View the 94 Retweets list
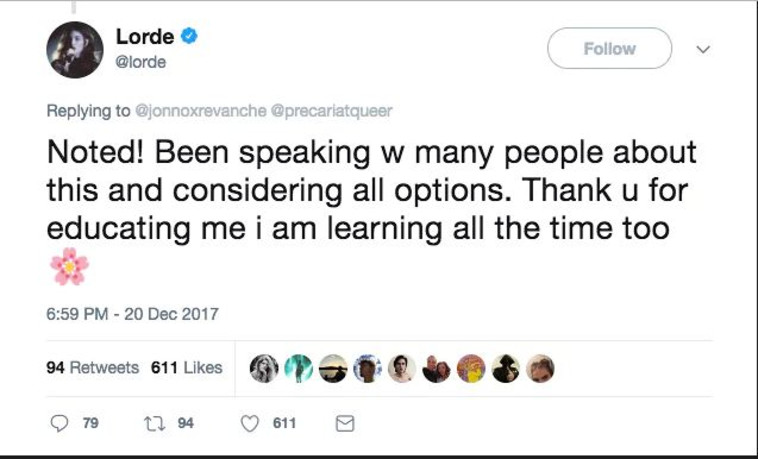Viewport: 758px width, 459px height. (x=93, y=367)
